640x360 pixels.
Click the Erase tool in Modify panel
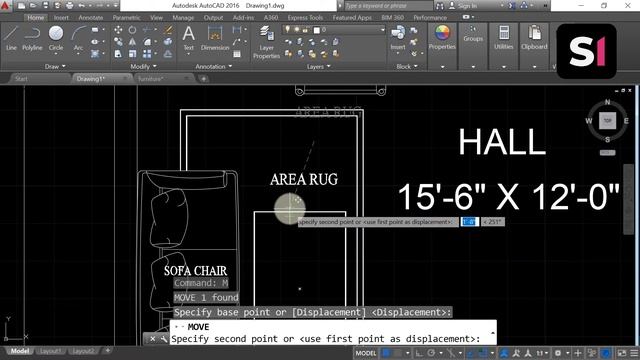point(168,30)
